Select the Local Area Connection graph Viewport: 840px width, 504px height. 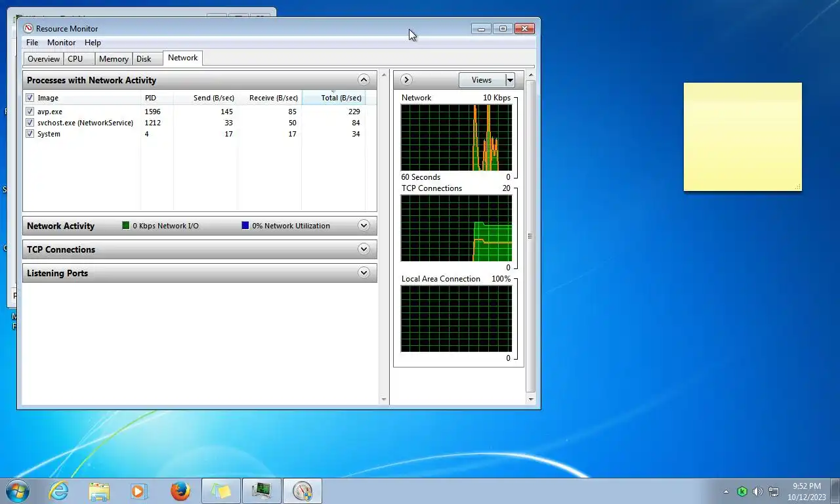pos(456,318)
